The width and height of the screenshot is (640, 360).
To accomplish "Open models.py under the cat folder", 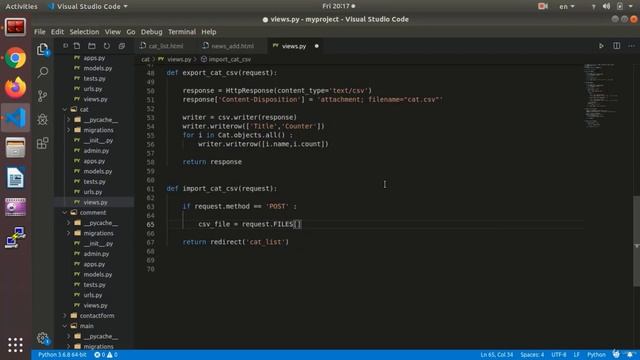I will click(98, 171).
